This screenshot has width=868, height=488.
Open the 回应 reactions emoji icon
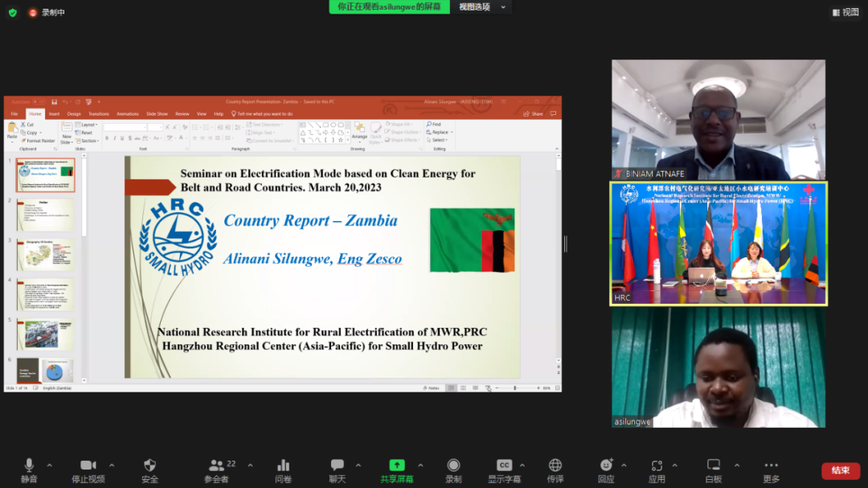(606, 470)
